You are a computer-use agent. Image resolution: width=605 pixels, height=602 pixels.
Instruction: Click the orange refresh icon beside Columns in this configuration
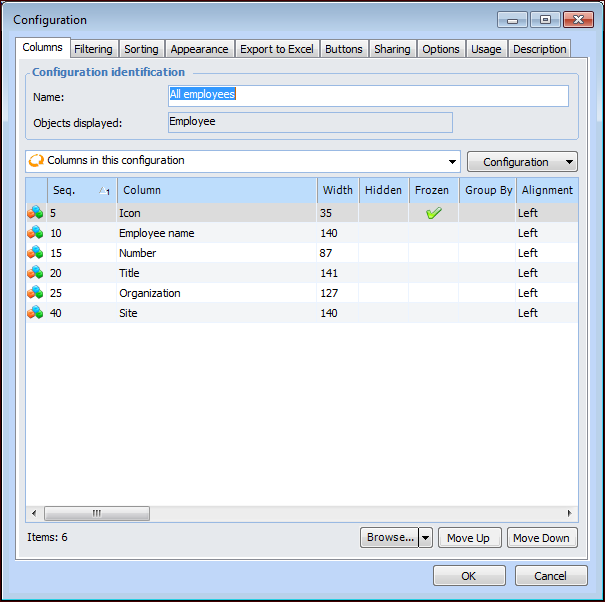pos(36,161)
